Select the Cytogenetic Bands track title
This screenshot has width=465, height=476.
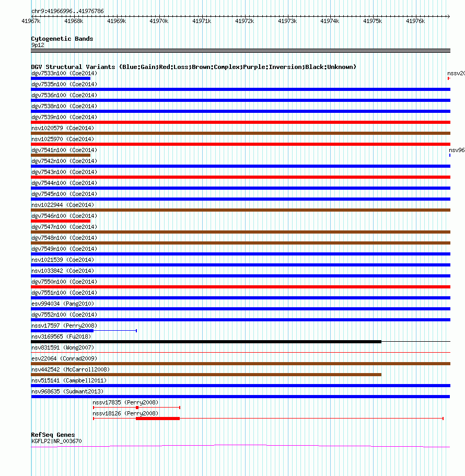coord(62,39)
